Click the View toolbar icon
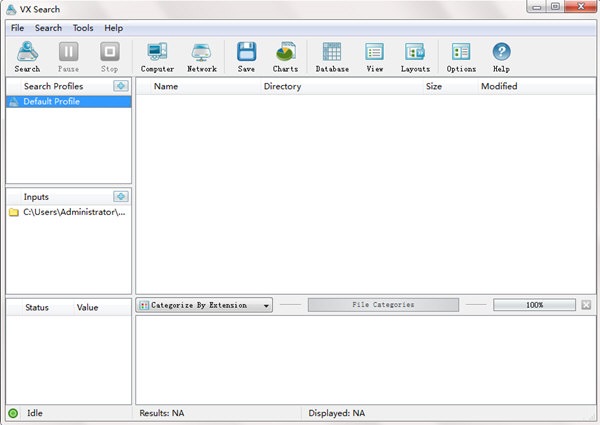Image resolution: width=600 pixels, height=425 pixels. 374,57
